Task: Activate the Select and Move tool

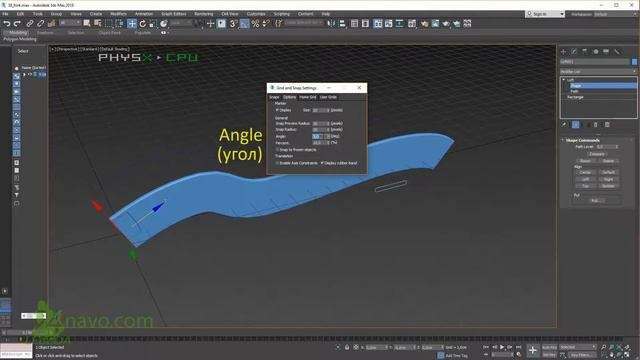Action: coord(132,24)
